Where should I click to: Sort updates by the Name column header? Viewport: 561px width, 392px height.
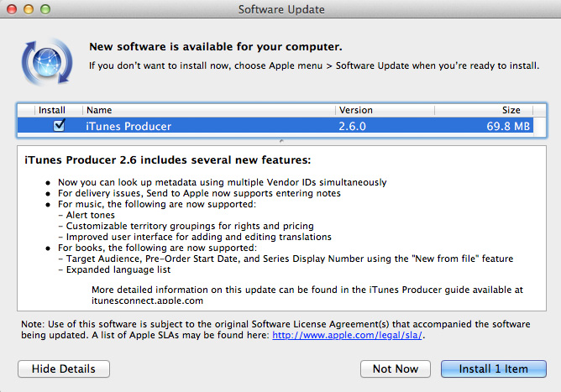208,110
